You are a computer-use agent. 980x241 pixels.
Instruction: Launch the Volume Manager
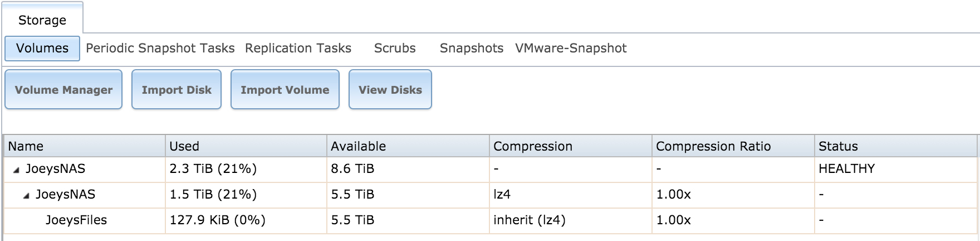63,90
